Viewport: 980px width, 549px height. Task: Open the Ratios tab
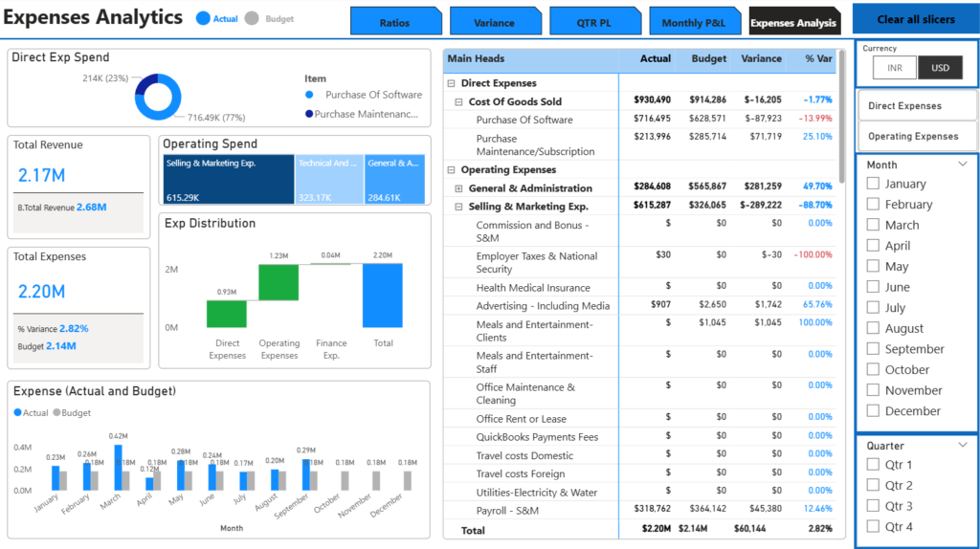[394, 22]
